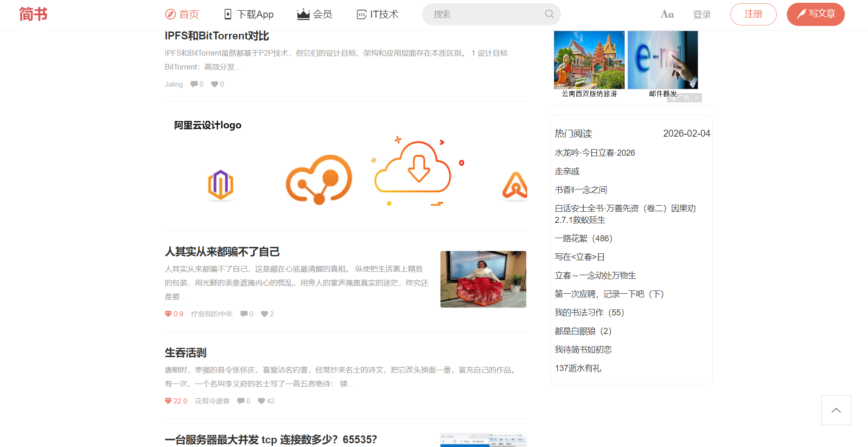
Task: Click the 简书 logo
Action: point(33,14)
